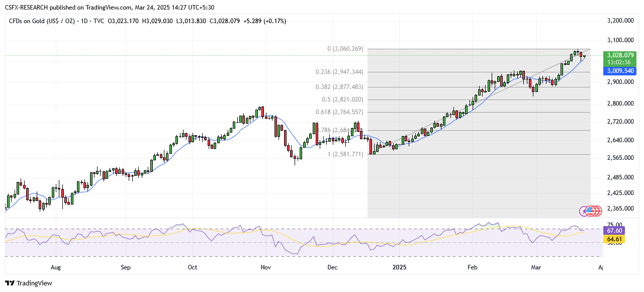Click the 2,640.000 price axis label
This screenshot has height=292, width=644.
(619, 140)
